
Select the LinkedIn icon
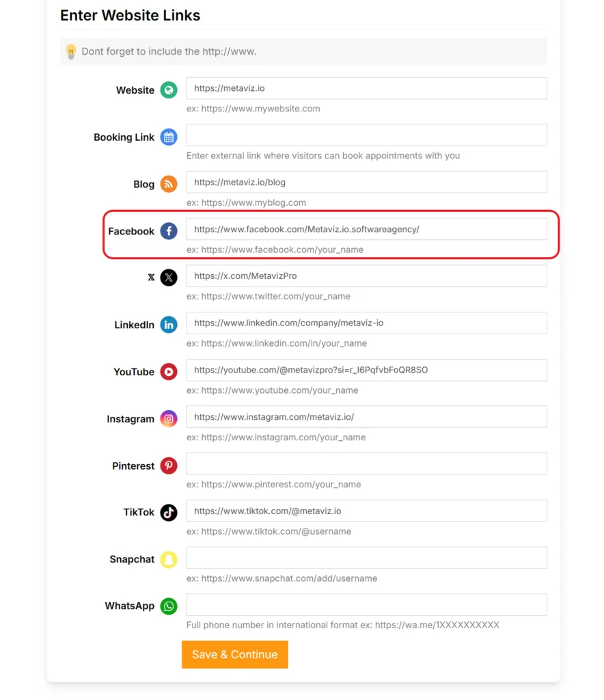point(168,325)
